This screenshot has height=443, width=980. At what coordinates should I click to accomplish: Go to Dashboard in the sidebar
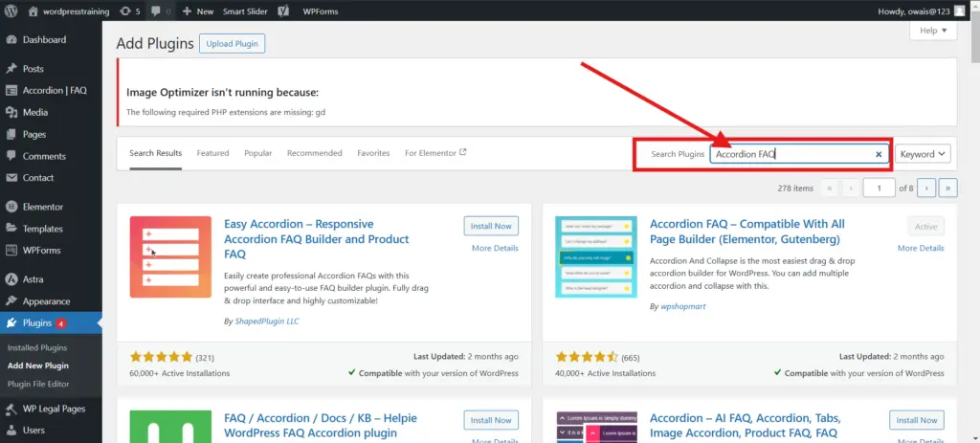point(44,40)
